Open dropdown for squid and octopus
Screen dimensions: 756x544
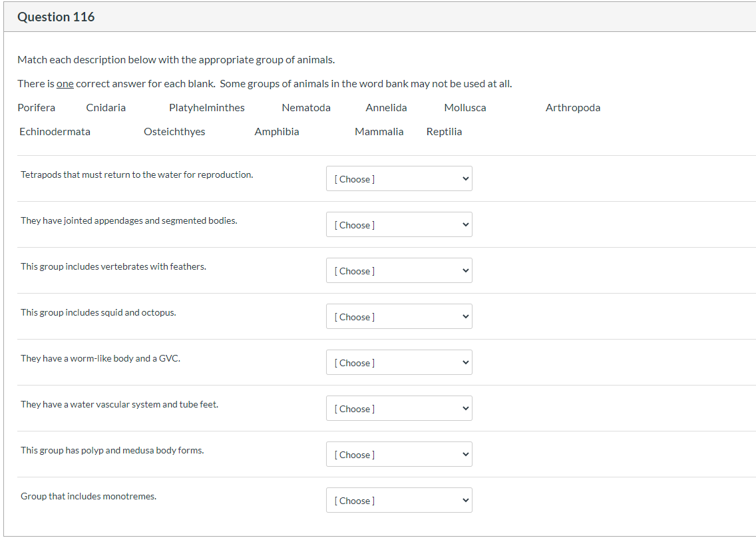399,316
